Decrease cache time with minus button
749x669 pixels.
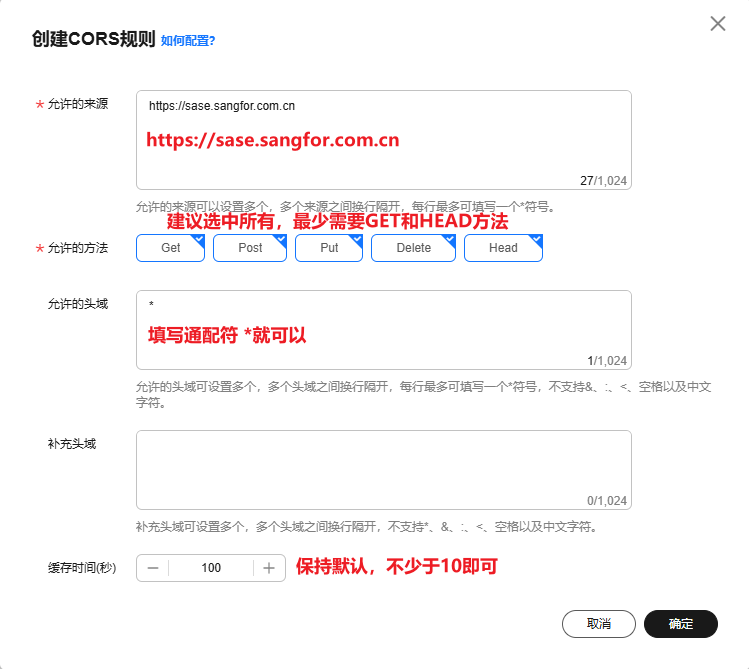click(x=153, y=568)
